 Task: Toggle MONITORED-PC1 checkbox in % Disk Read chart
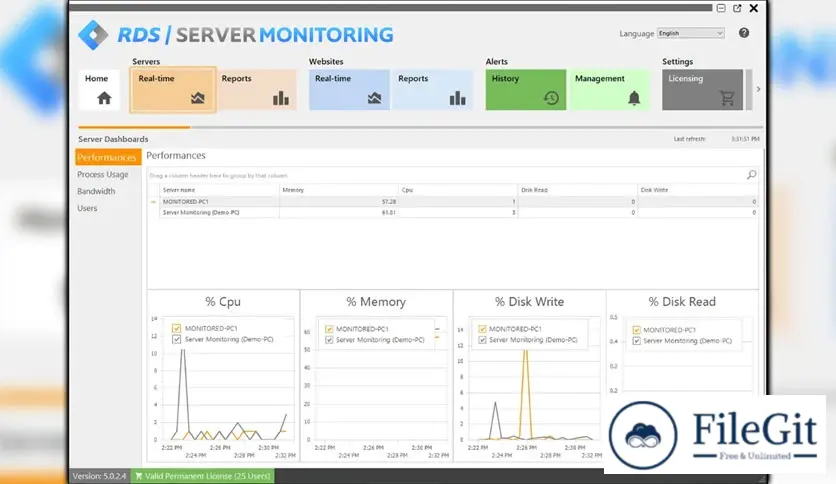pos(636,330)
